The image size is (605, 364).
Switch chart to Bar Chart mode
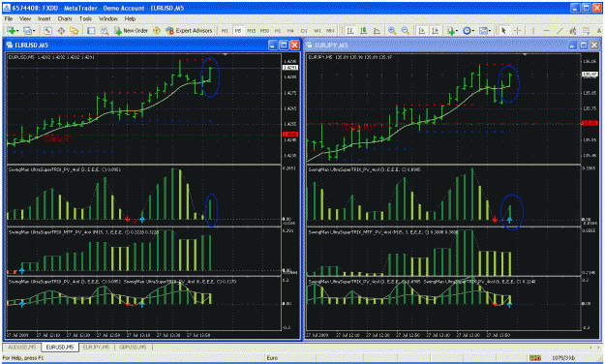click(350, 30)
